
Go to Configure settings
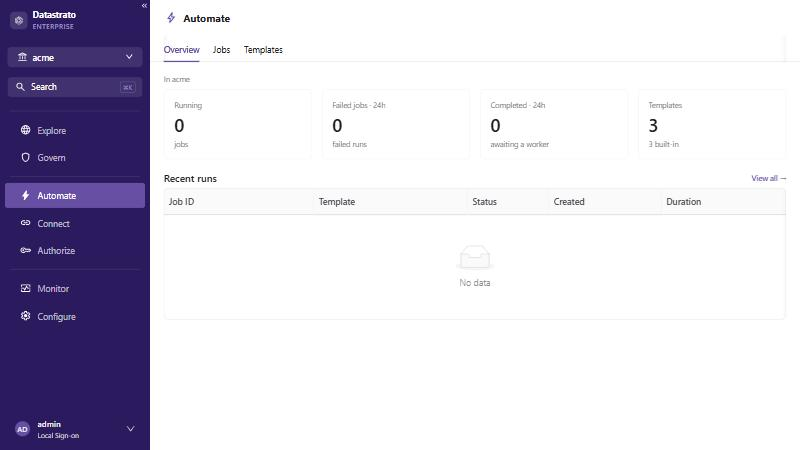75,316
